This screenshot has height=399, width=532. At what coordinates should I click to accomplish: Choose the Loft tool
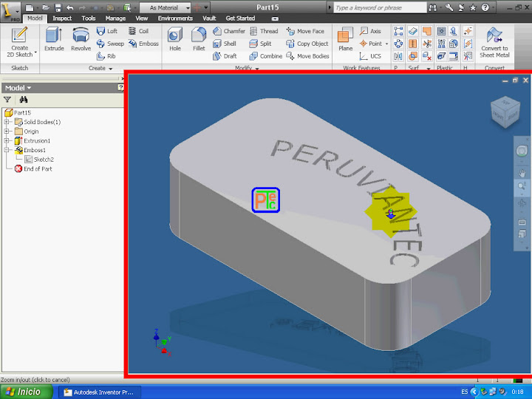(x=106, y=31)
